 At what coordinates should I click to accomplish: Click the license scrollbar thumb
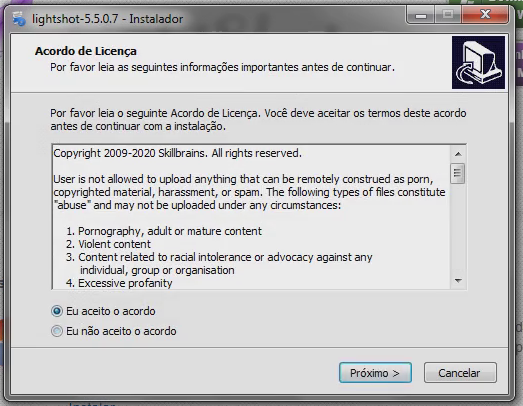coord(457,173)
